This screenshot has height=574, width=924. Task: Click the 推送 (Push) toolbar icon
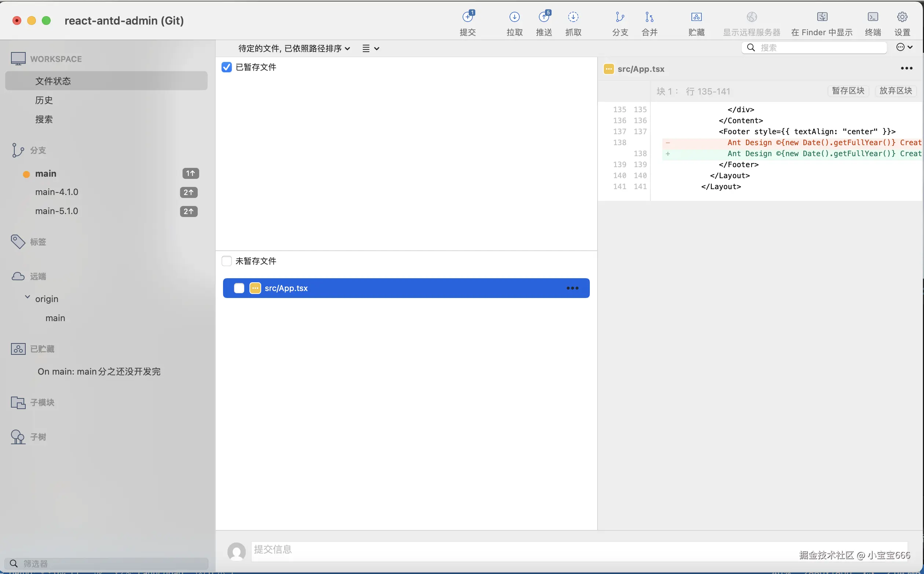[544, 18]
